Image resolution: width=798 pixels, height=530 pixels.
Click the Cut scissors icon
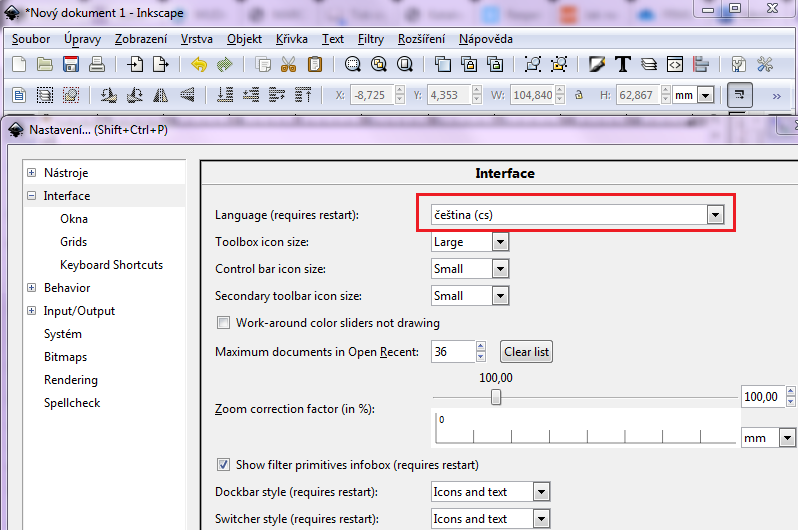point(289,65)
